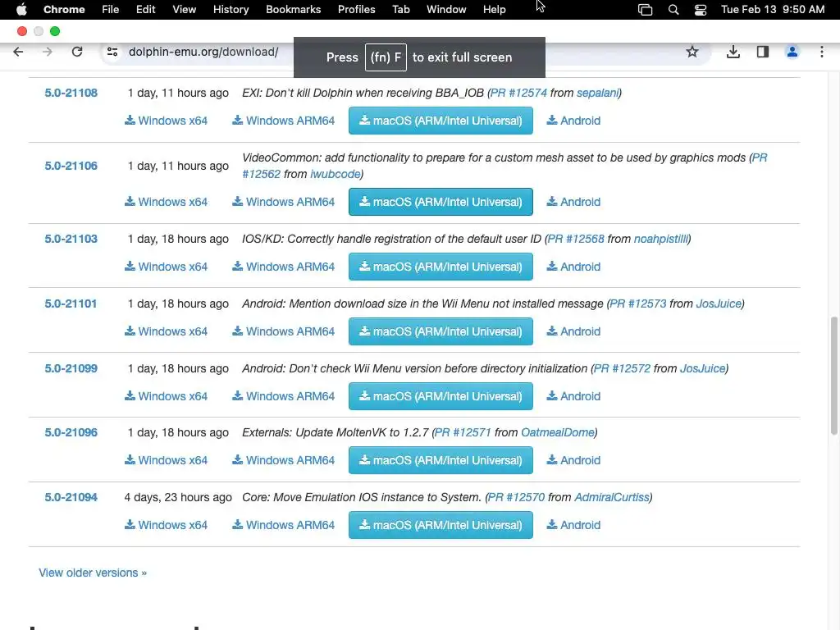Open PR #12570 link
Screen dimensions: 840x630
pyautogui.click(x=517, y=497)
